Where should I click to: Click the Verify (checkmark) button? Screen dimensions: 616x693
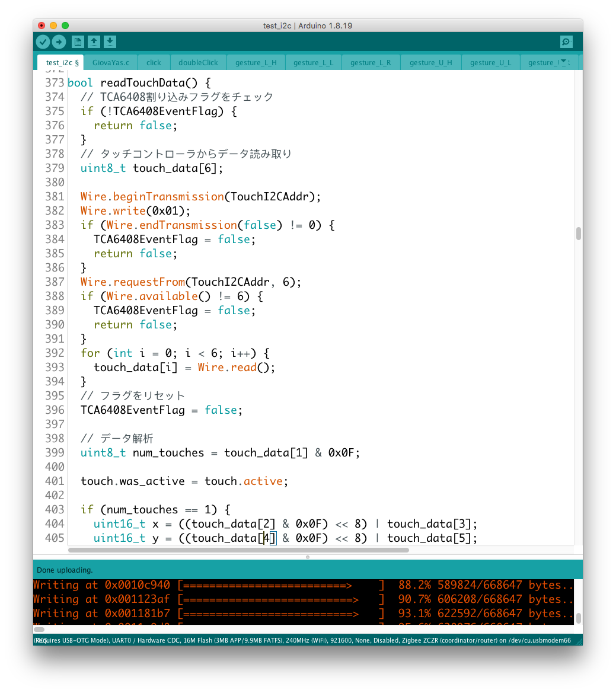(43, 41)
